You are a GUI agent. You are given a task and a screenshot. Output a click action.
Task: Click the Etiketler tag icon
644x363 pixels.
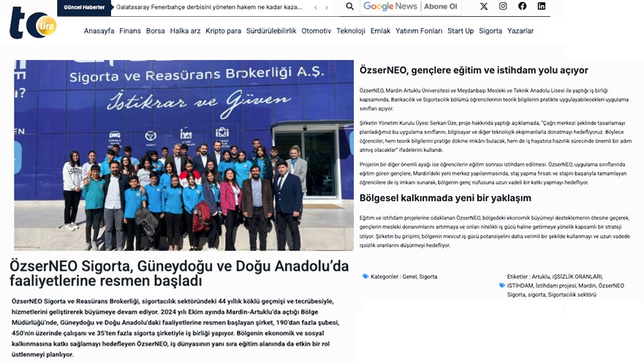click(x=502, y=285)
